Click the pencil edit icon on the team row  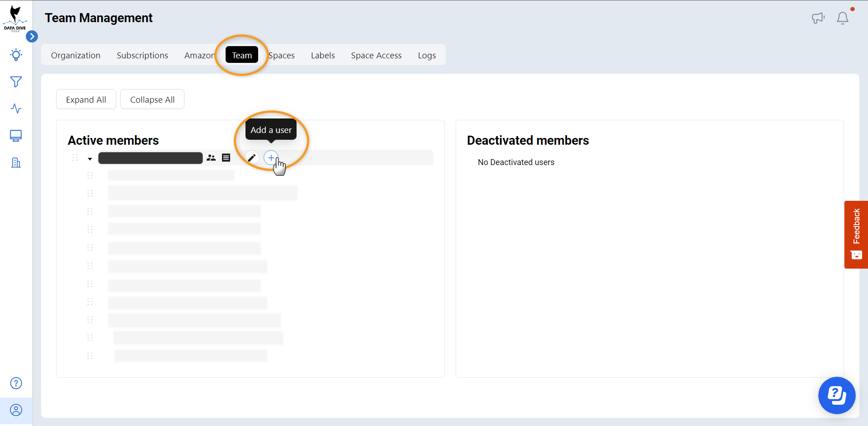pyautogui.click(x=252, y=158)
